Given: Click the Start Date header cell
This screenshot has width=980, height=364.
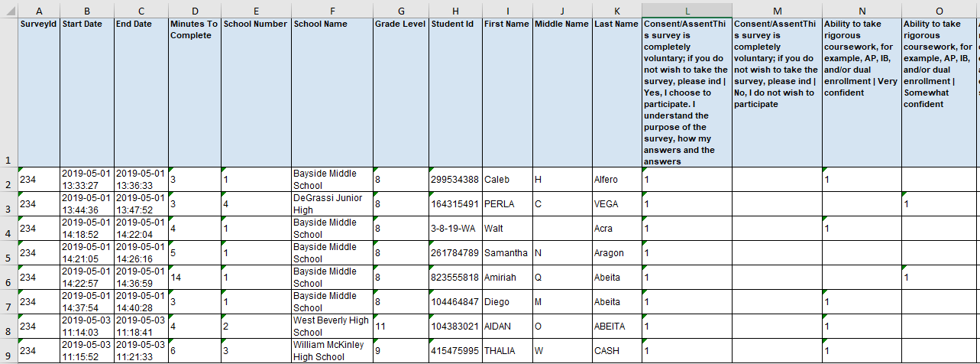Looking at the screenshot, I should click(87, 92).
